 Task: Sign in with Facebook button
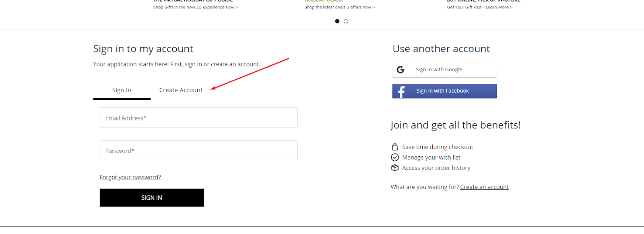click(x=444, y=91)
